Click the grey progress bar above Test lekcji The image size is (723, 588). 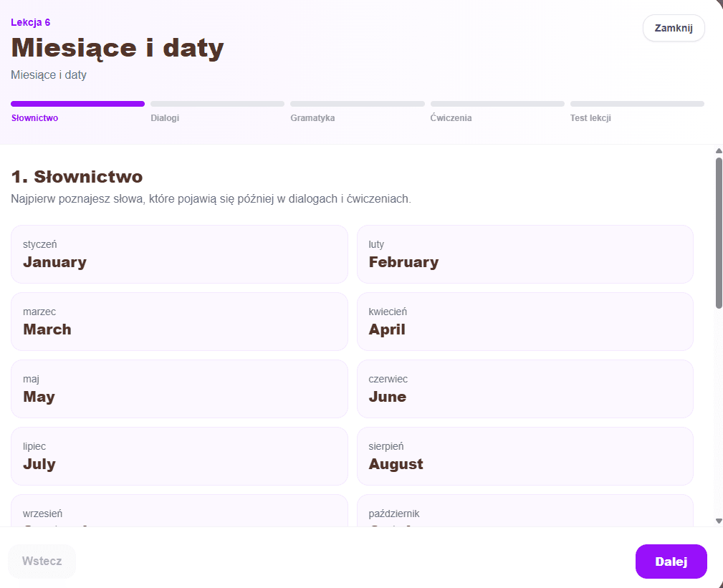[637, 104]
